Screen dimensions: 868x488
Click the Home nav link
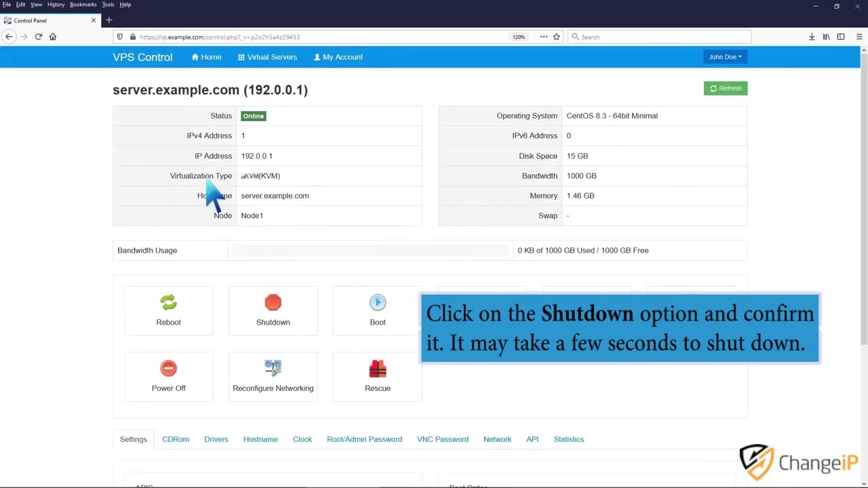pyautogui.click(x=206, y=57)
